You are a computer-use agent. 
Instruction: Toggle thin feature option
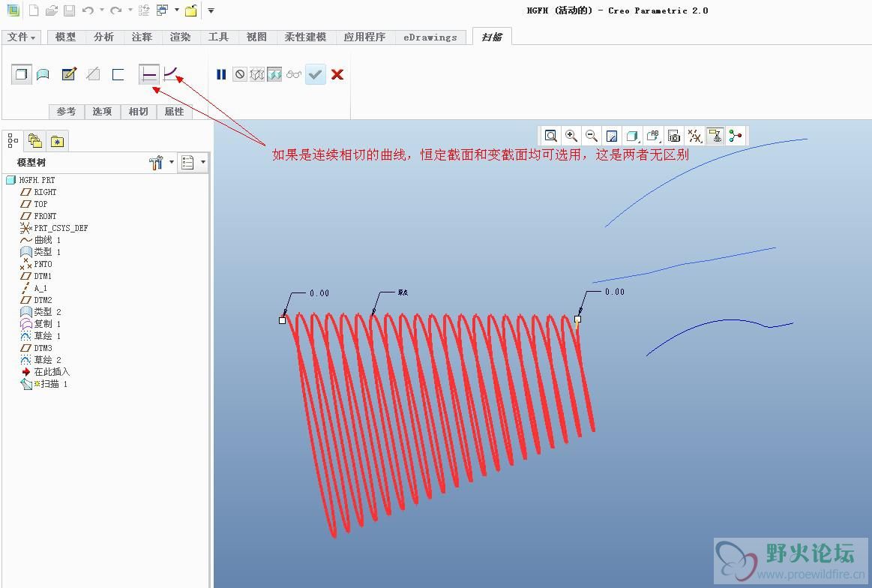pyautogui.click(x=118, y=74)
